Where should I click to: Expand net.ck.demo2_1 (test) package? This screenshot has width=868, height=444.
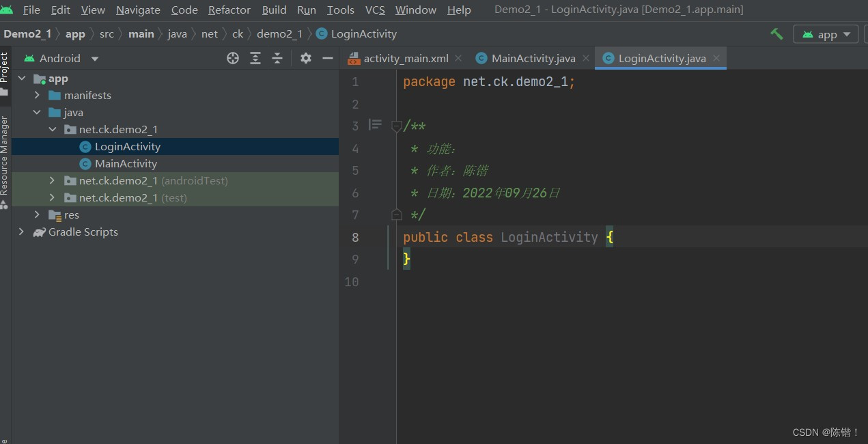[53, 198]
